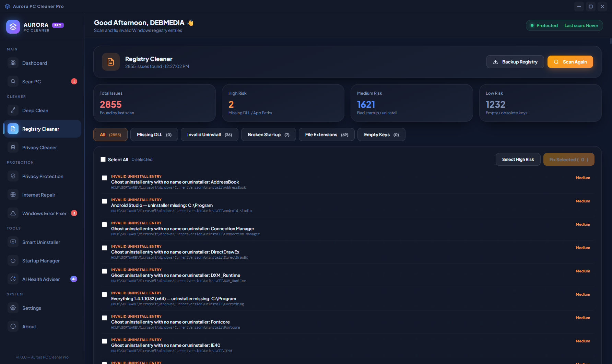Click the Scan PC magnifier icon

13,82
